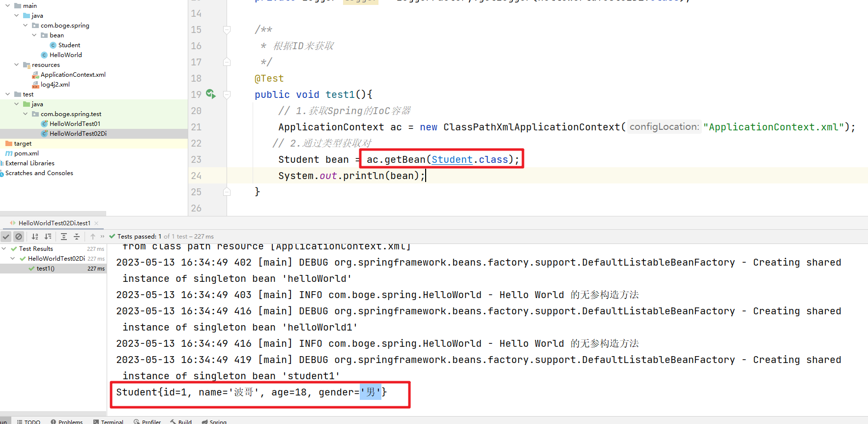Navigate to Student class link in code
Viewport: 868px width, 424px height.
click(x=452, y=159)
